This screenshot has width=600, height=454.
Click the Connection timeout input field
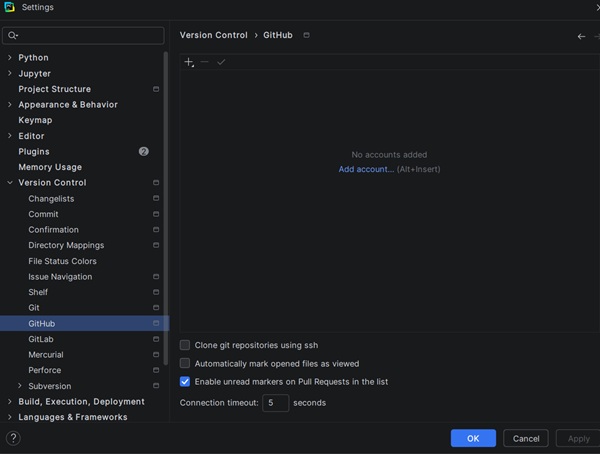276,403
